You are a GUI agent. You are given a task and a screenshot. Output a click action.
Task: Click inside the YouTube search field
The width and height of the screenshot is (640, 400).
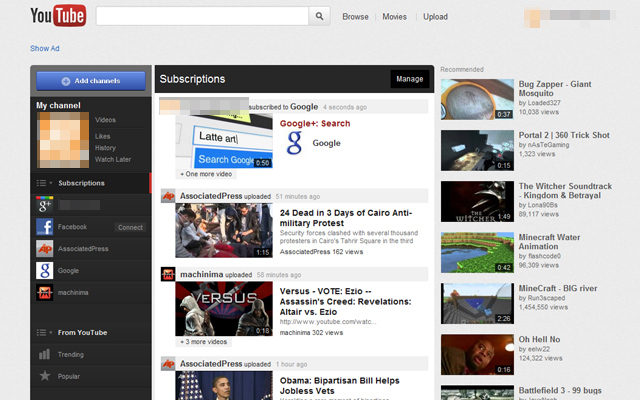tap(201, 16)
